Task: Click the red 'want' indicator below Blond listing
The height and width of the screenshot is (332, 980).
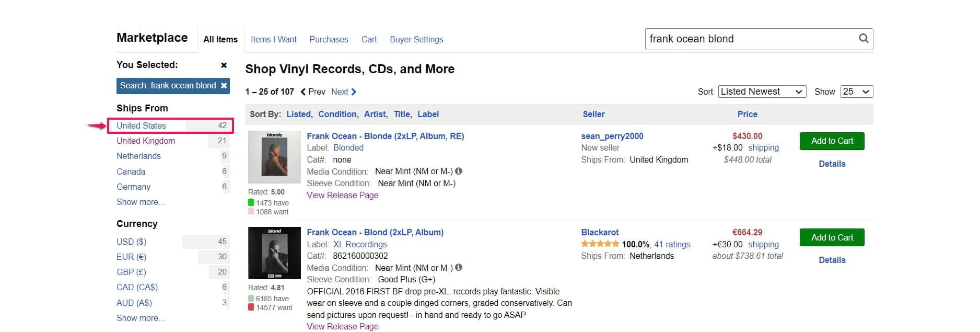Action: [x=251, y=307]
